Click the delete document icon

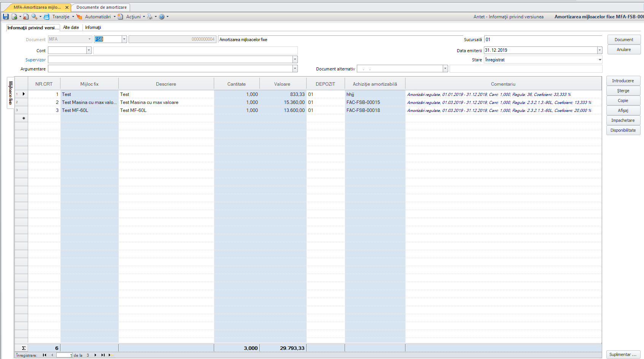(26, 17)
